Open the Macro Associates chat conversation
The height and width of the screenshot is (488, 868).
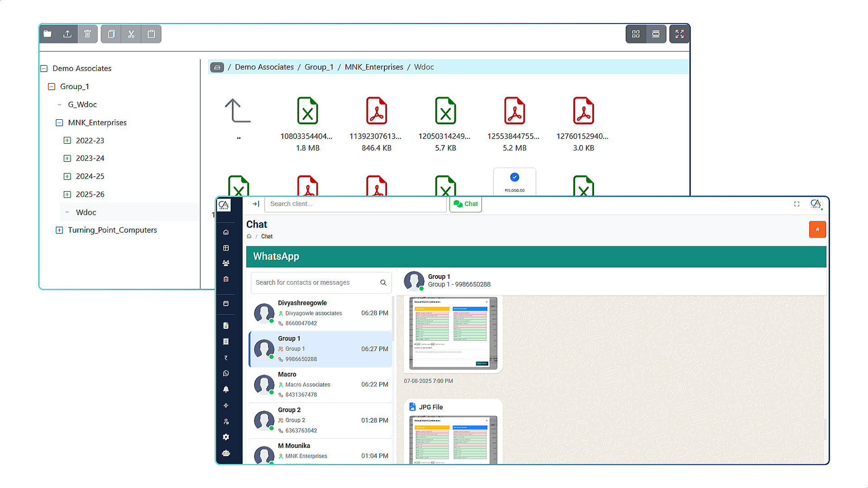(321, 385)
